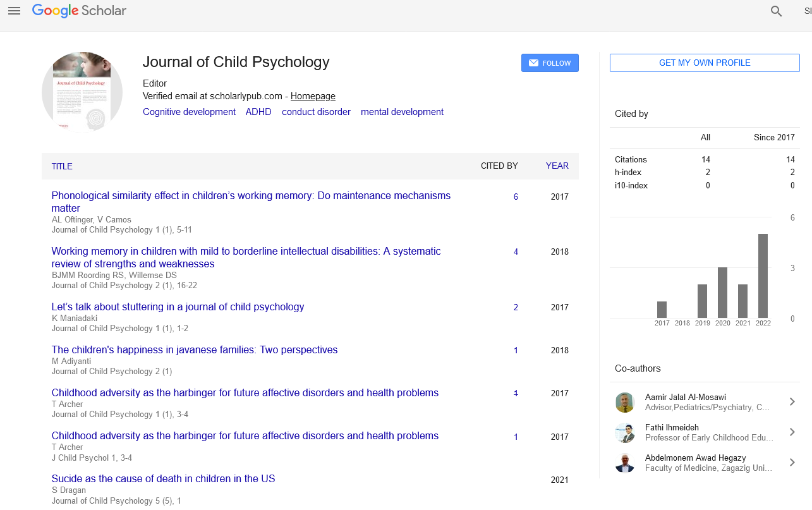Click the Cited by section heading

tap(631, 114)
